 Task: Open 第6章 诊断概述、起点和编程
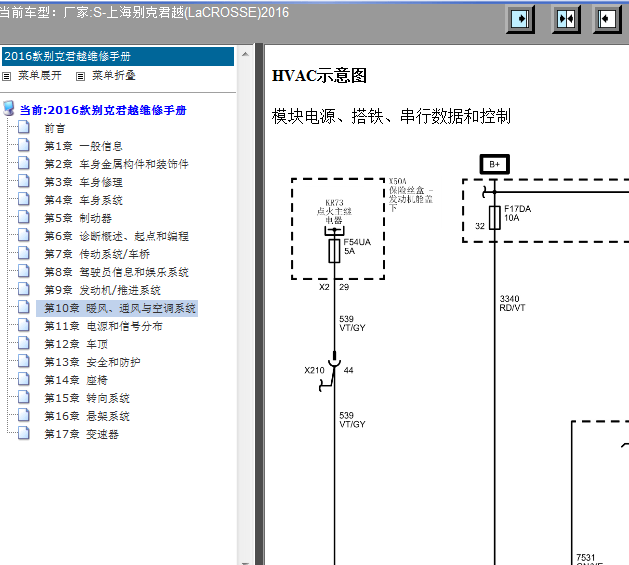pyautogui.click(x=116, y=236)
